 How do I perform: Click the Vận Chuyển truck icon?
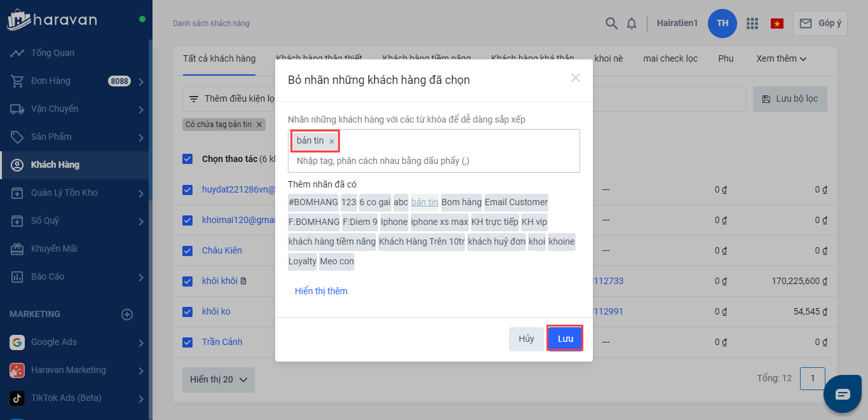tap(17, 109)
